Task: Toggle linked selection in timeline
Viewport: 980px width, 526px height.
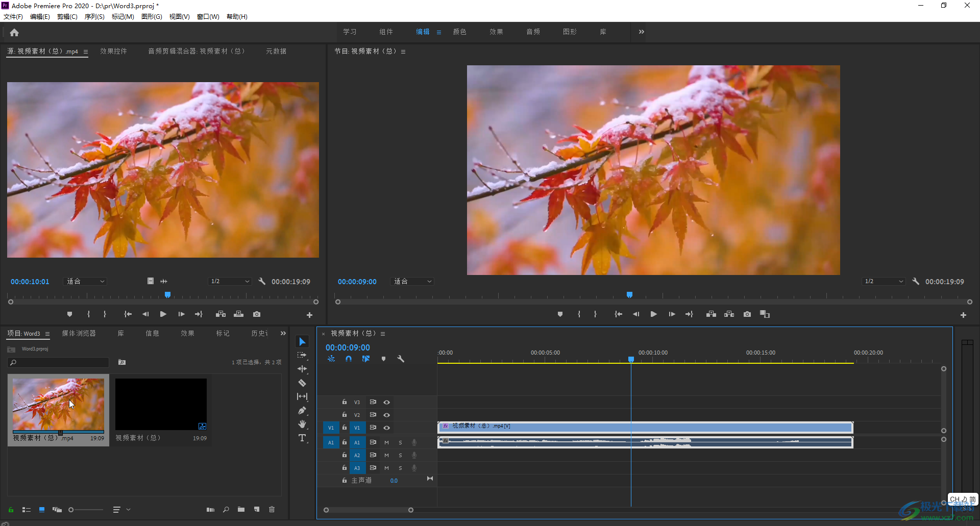Action: pyautogui.click(x=366, y=359)
